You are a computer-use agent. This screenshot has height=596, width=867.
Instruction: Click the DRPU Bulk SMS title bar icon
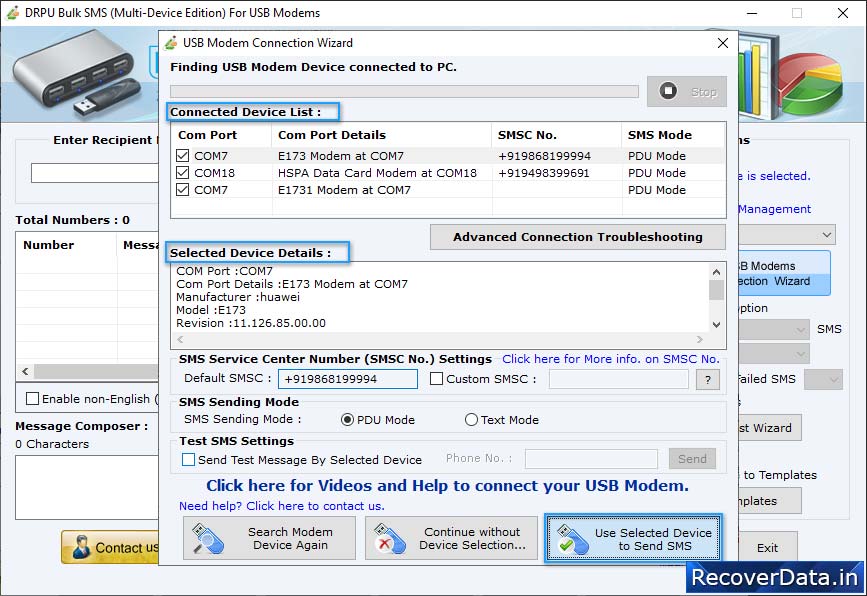(x=13, y=13)
